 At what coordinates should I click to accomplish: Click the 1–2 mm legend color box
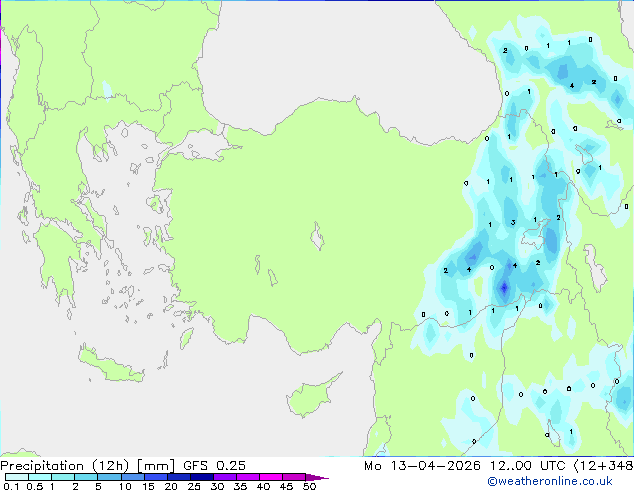(63, 477)
